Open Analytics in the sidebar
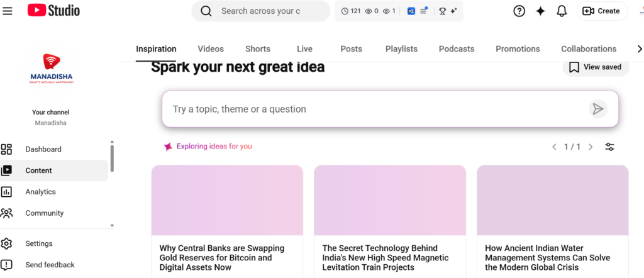The height and width of the screenshot is (278, 644). click(54, 192)
